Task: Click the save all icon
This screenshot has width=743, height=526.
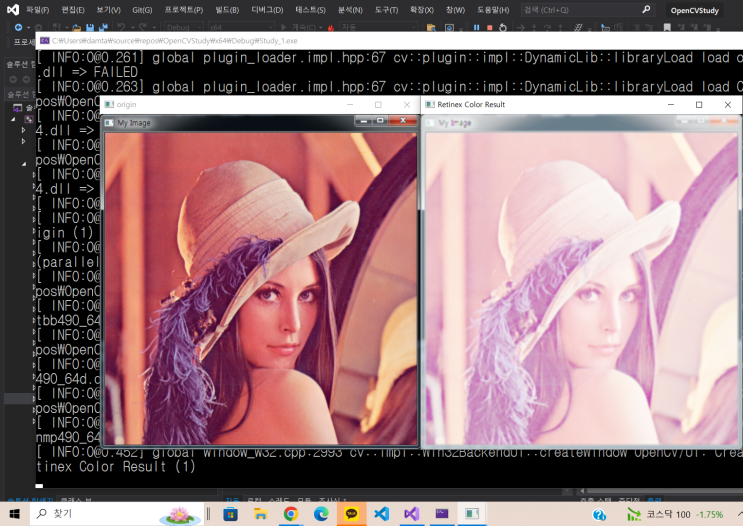Action: tap(103, 27)
